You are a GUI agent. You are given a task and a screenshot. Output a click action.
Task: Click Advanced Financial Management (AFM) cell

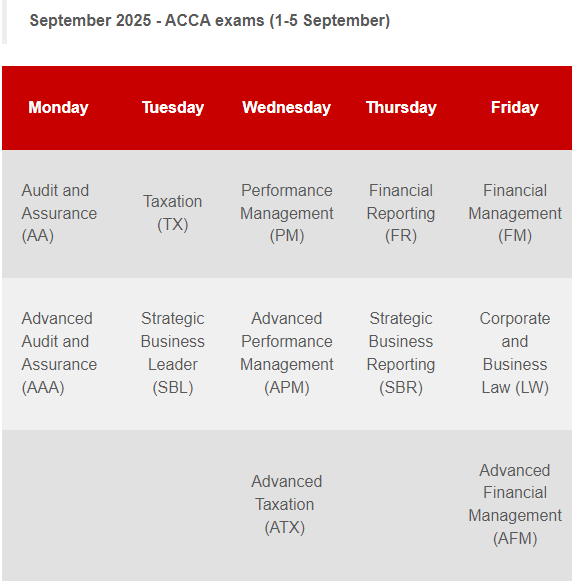click(x=515, y=505)
